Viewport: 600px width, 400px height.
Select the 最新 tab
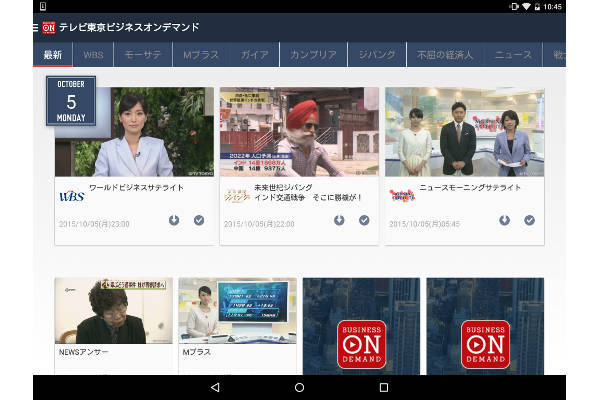tap(52, 55)
